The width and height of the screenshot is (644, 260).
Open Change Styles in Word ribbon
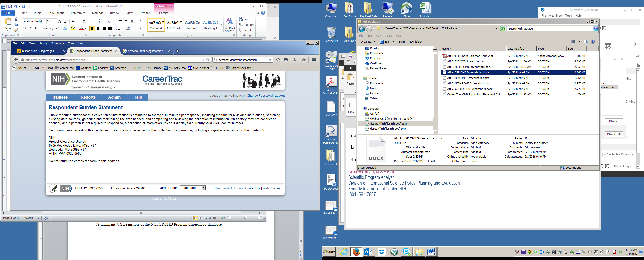230,25
